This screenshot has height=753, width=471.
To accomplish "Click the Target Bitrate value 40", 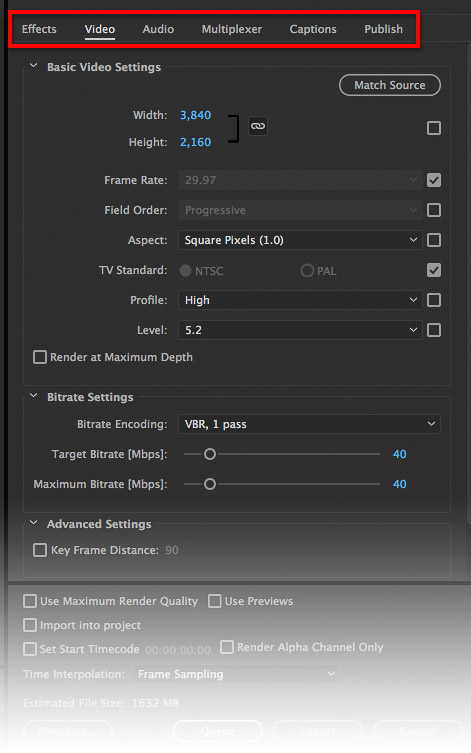I will tap(399, 454).
